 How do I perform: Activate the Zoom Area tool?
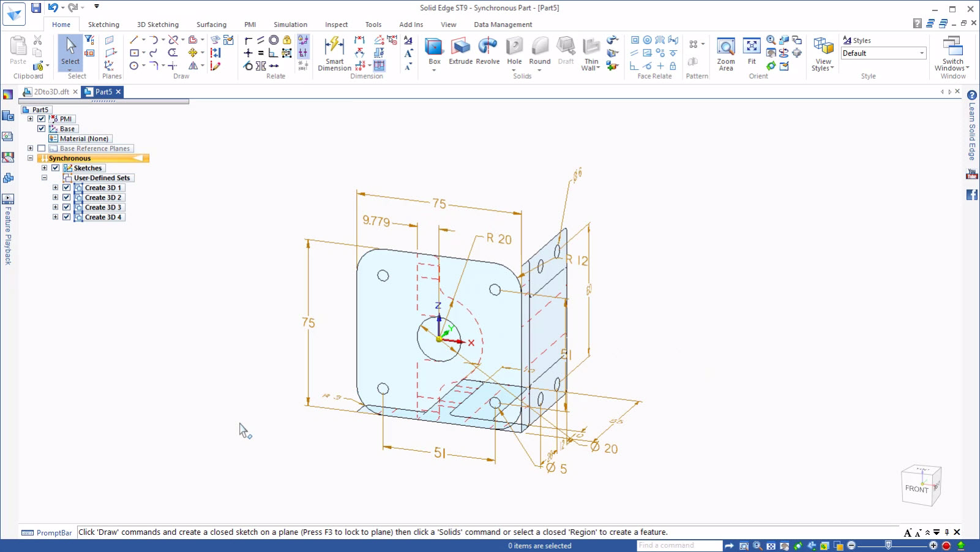tap(725, 52)
